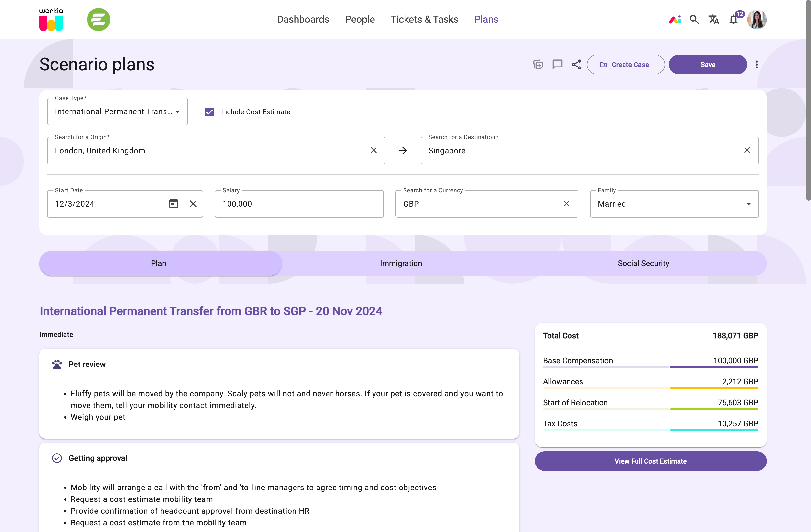Screen dimensions: 811x532
Task: Open the comments icon near Create Case
Action: coord(557,64)
